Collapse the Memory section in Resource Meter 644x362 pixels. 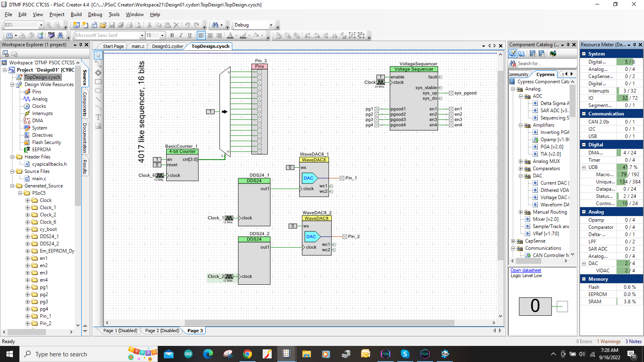pos(584,279)
